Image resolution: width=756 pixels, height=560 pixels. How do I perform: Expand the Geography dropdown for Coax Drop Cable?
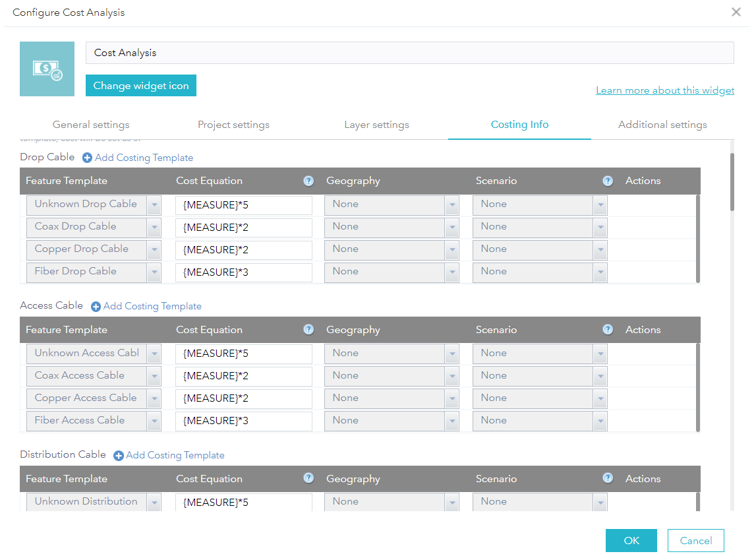452,227
